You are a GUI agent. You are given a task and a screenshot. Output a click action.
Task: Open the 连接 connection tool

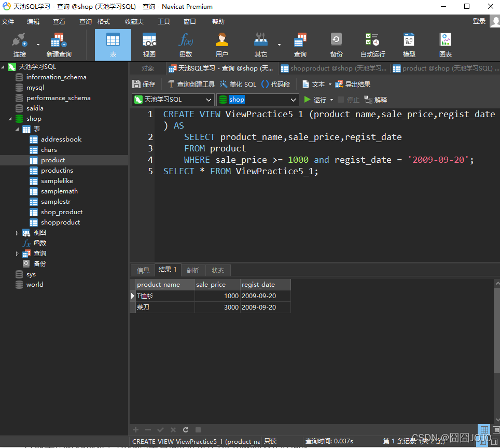tap(19, 45)
